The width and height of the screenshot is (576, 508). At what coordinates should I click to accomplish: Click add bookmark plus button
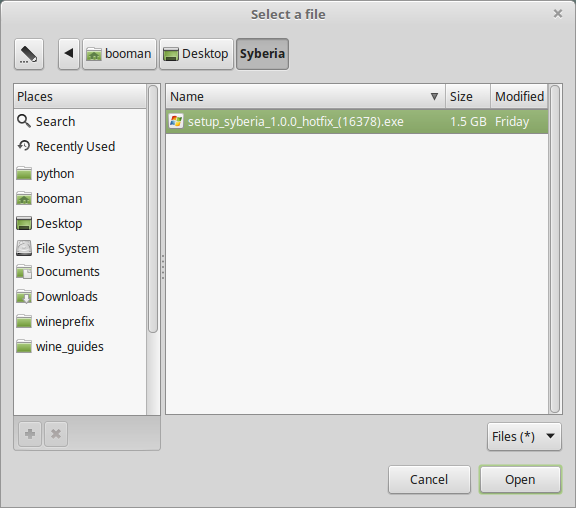[x=30, y=434]
